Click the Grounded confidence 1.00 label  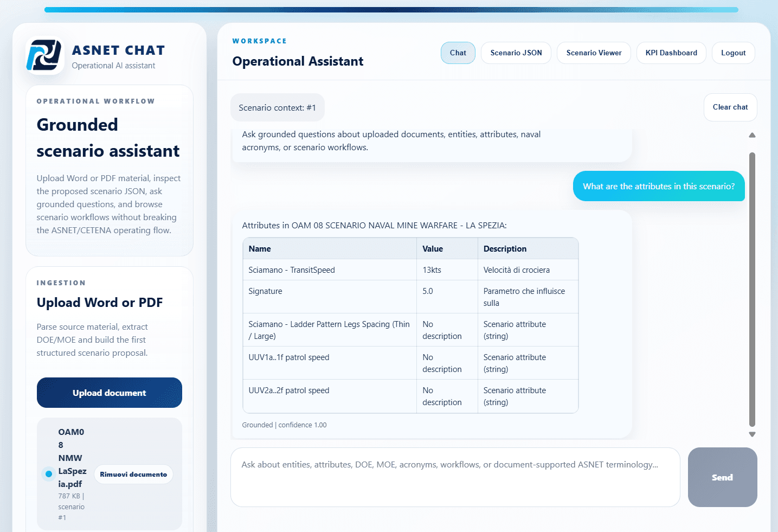[284, 425]
